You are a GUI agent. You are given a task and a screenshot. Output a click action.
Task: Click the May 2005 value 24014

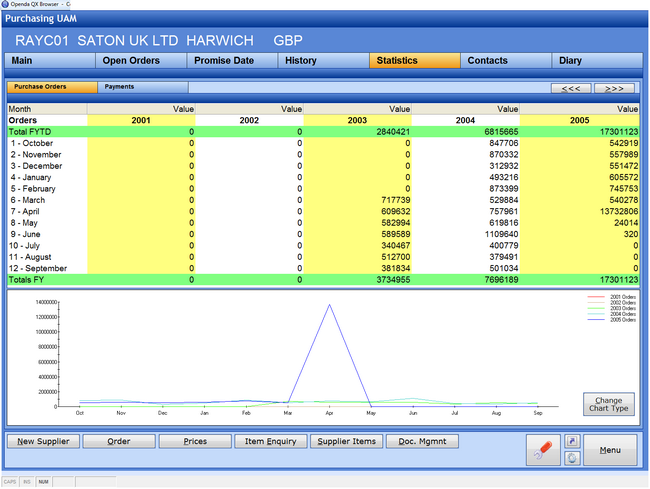pos(626,223)
